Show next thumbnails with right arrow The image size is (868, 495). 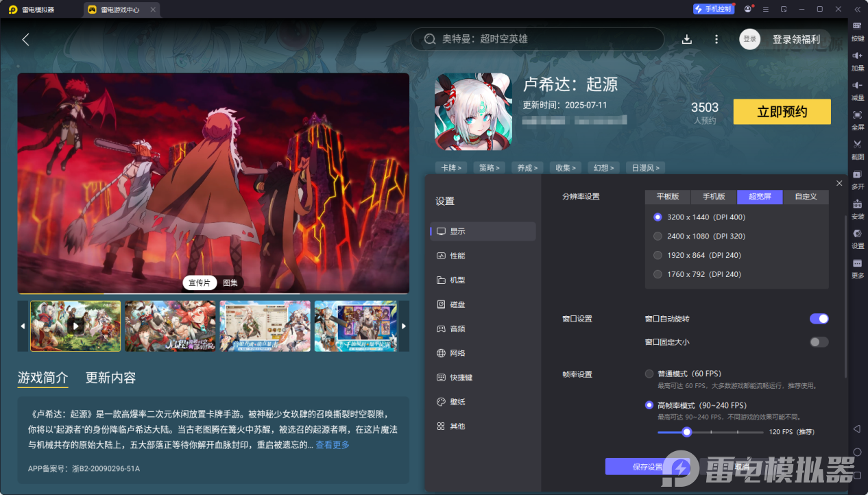tap(404, 326)
